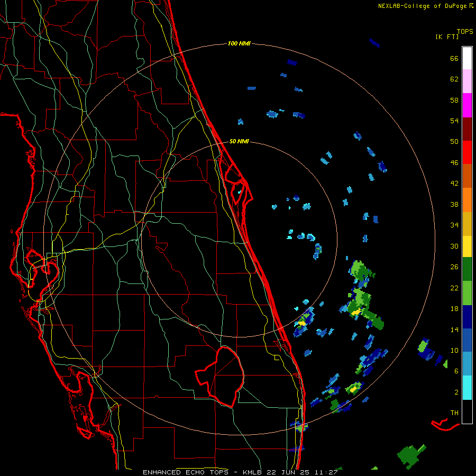Viewport: 476px width, 476px height.
Task: Click the 100 NMI range ring label
Action: 239,43
